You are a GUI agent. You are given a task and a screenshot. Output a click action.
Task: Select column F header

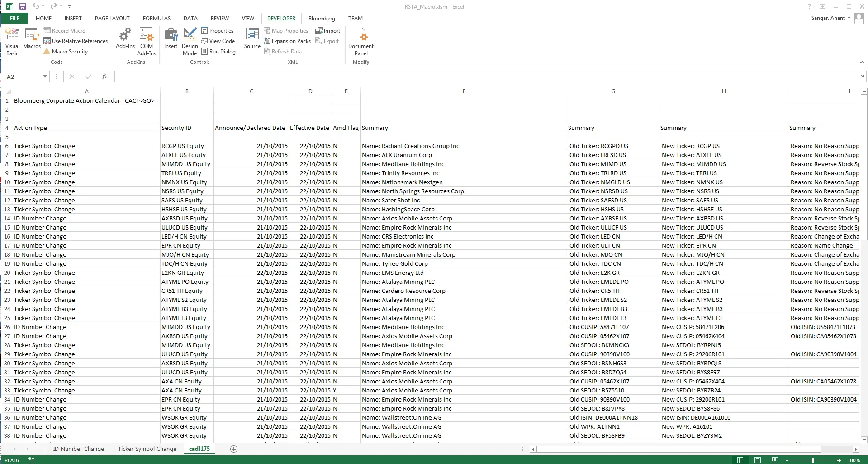[464, 91]
